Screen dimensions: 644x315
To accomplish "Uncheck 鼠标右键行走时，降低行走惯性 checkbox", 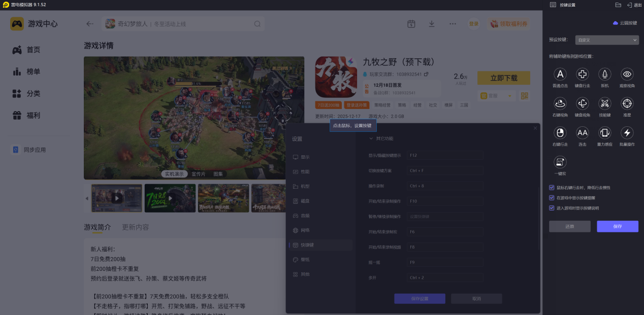I will [x=552, y=188].
